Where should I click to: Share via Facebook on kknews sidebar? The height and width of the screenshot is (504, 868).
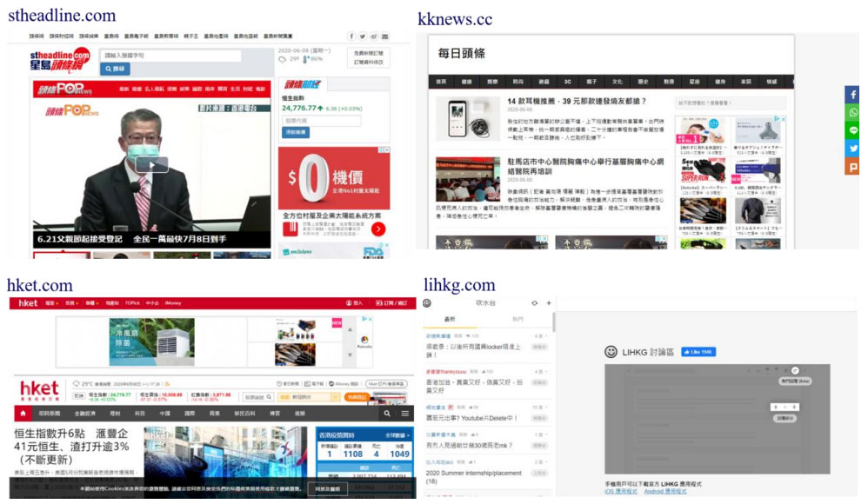852,95
